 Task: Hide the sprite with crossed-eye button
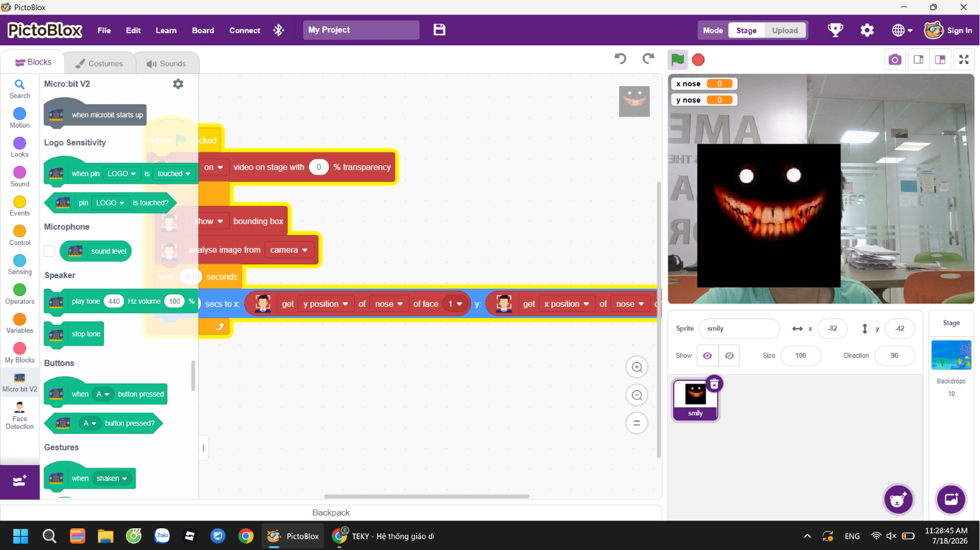pos(729,355)
